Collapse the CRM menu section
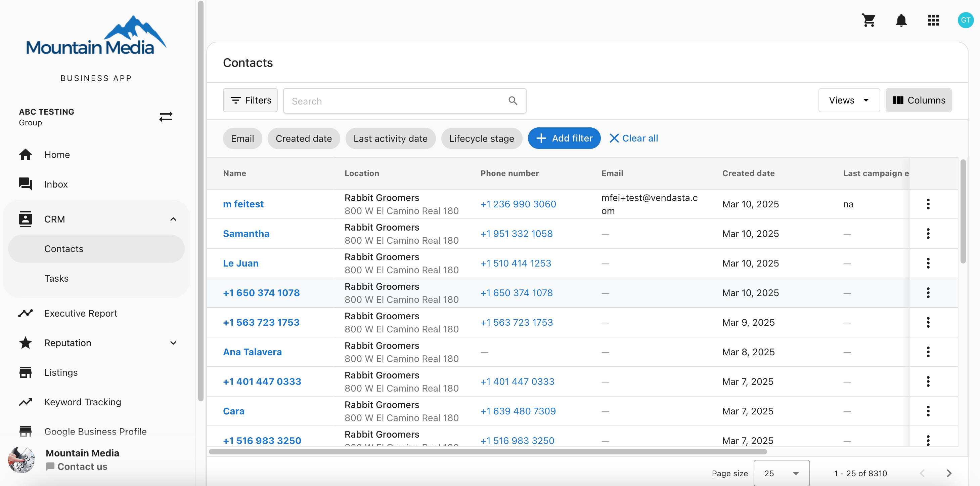 (173, 219)
